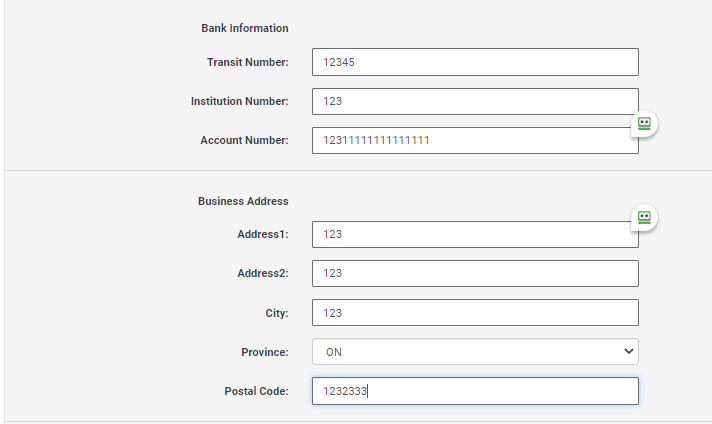Select the Account Number text box
712x424 pixels.
pos(475,140)
